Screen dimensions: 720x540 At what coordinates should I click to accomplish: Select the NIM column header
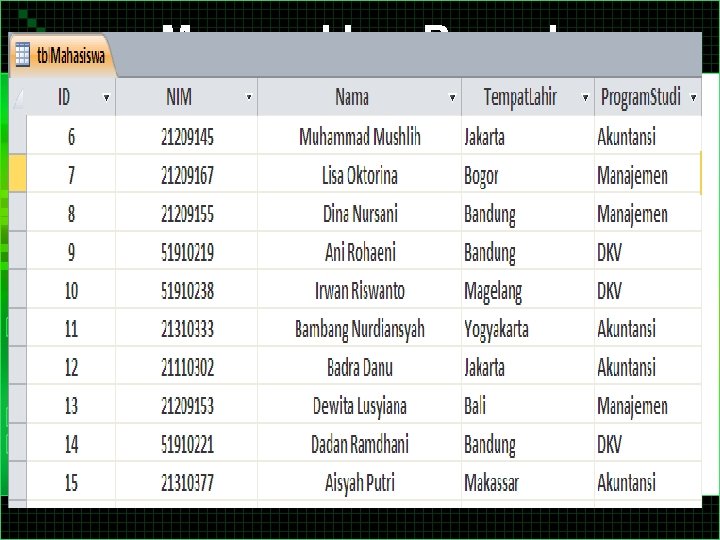[186, 97]
